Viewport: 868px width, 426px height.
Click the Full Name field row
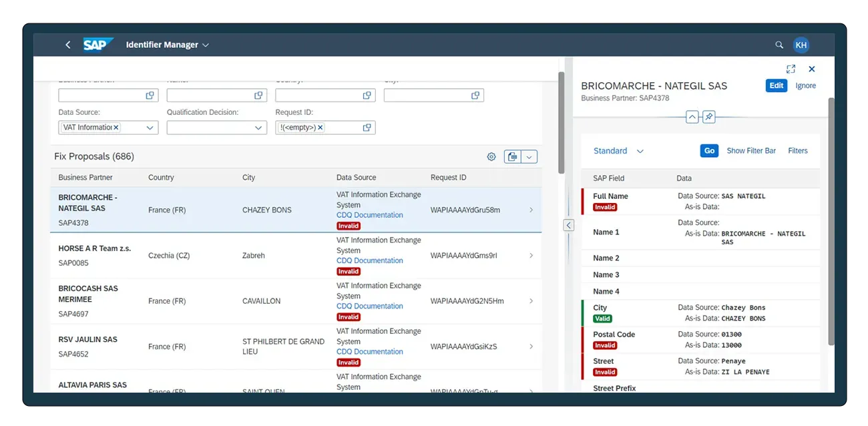pos(700,202)
